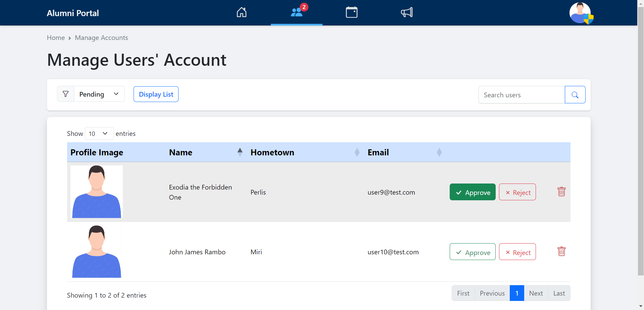Open the announcements megaphone icon
This screenshot has width=644, height=310.
[407, 12]
